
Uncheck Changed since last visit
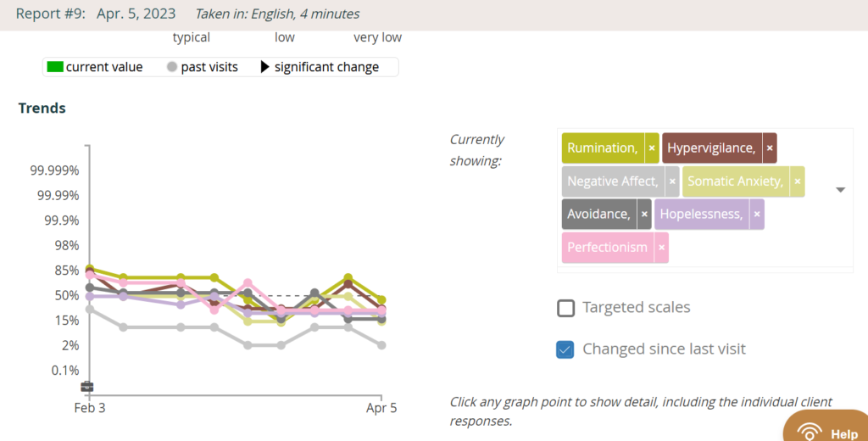coord(565,349)
